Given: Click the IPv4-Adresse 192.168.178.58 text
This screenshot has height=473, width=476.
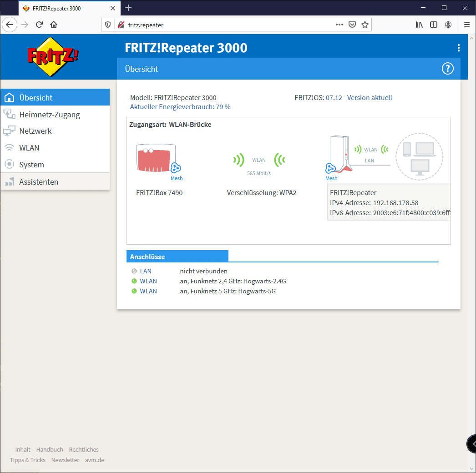Looking at the screenshot, I should tap(374, 203).
